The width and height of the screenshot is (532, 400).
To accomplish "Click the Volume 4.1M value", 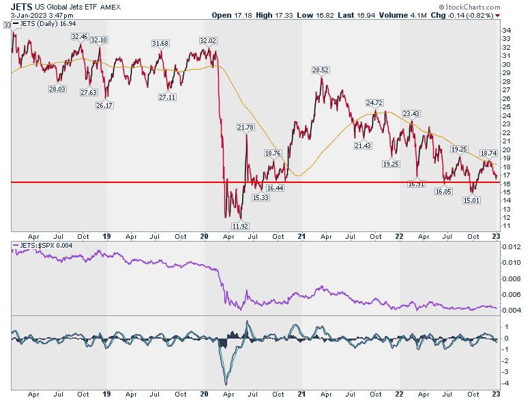I will pos(419,15).
